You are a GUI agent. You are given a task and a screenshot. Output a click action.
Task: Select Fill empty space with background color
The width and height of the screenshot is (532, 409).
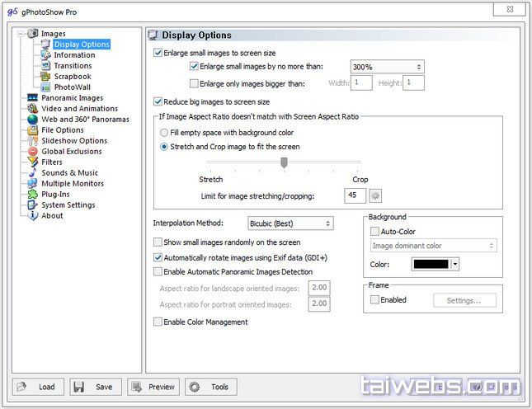pyautogui.click(x=164, y=133)
